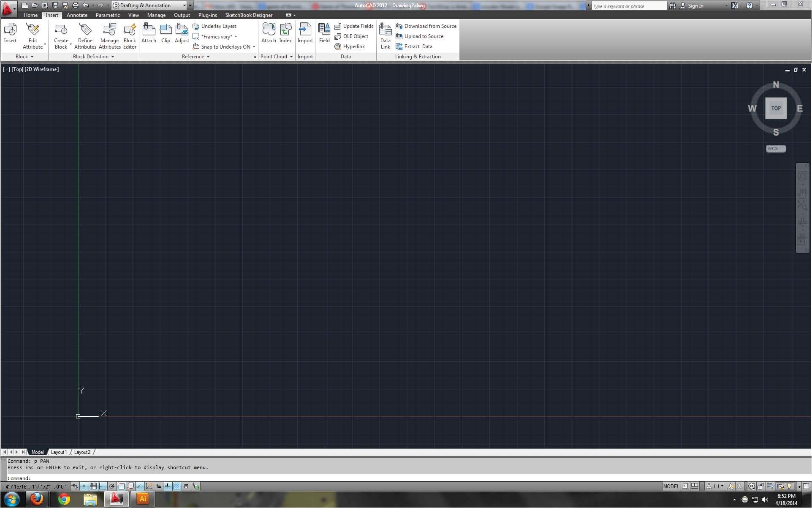The image size is (812, 508).
Task: Switch to the Layout1 tab
Action: pos(59,452)
